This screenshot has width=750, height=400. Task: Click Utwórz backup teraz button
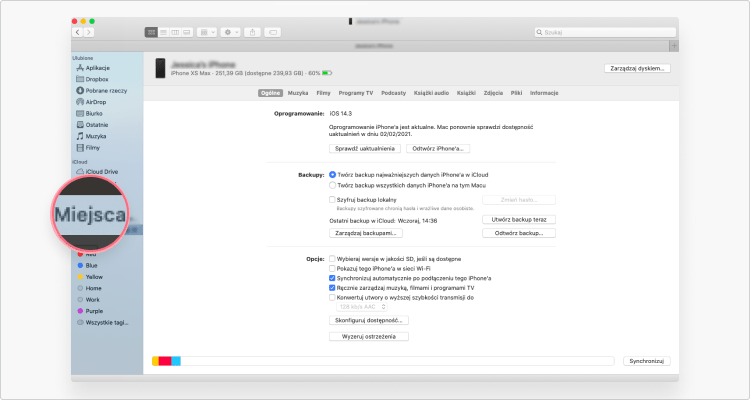tap(519, 220)
